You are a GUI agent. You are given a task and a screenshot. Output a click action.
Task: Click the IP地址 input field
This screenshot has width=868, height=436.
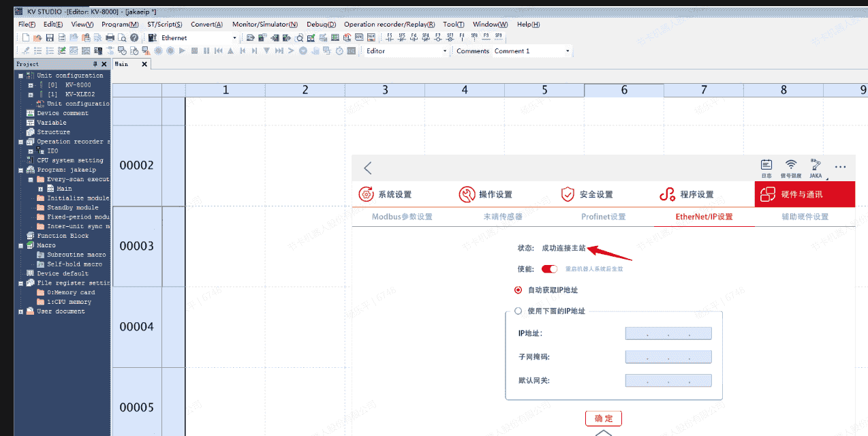tap(668, 334)
